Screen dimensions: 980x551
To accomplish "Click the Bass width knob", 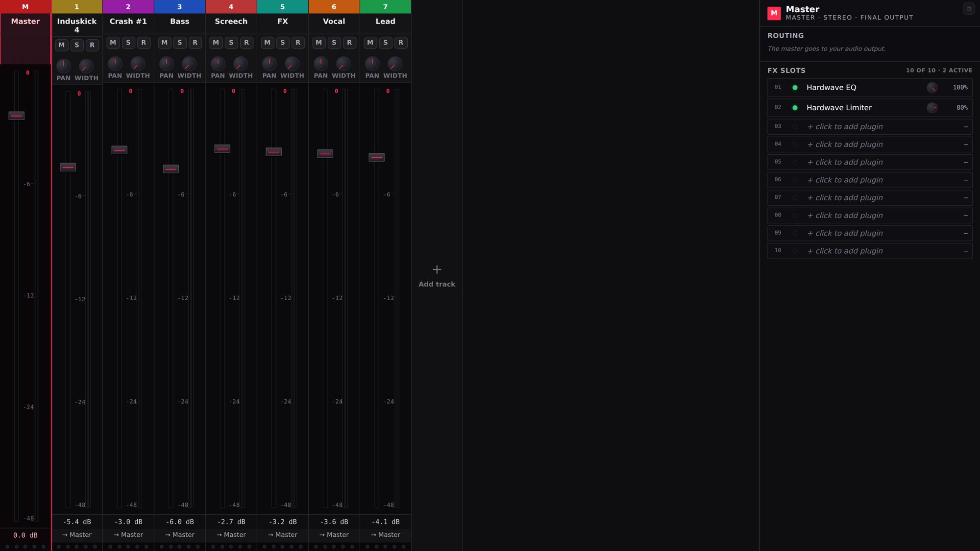I will click(189, 63).
